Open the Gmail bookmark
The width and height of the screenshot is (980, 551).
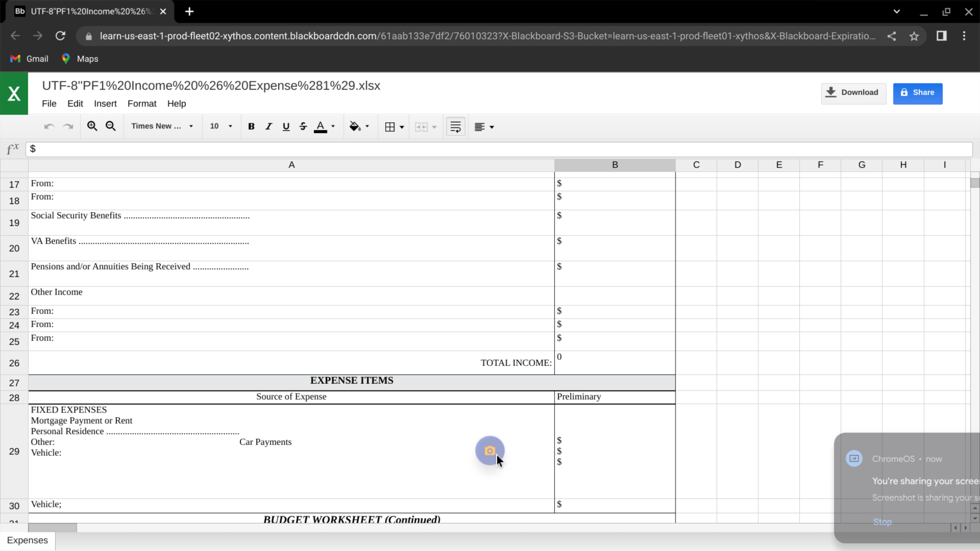pos(30,59)
